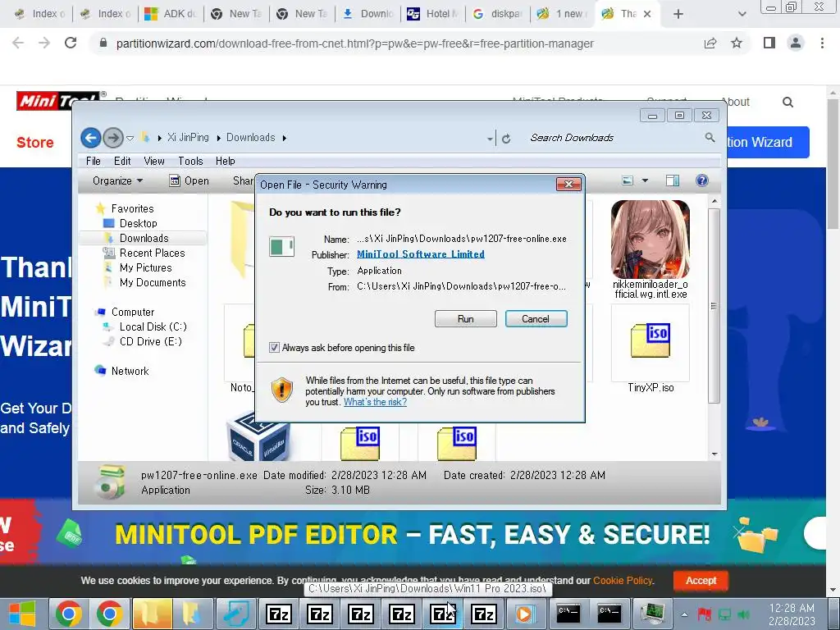840x630 pixels.
Task: Open Explorer help via the question mark
Action: pyautogui.click(x=702, y=180)
